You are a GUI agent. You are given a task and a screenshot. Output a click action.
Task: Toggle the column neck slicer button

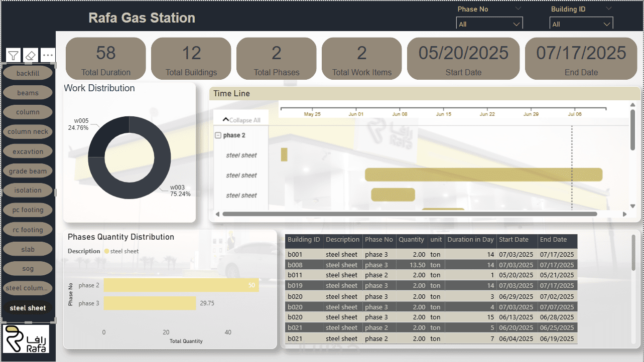click(x=28, y=132)
